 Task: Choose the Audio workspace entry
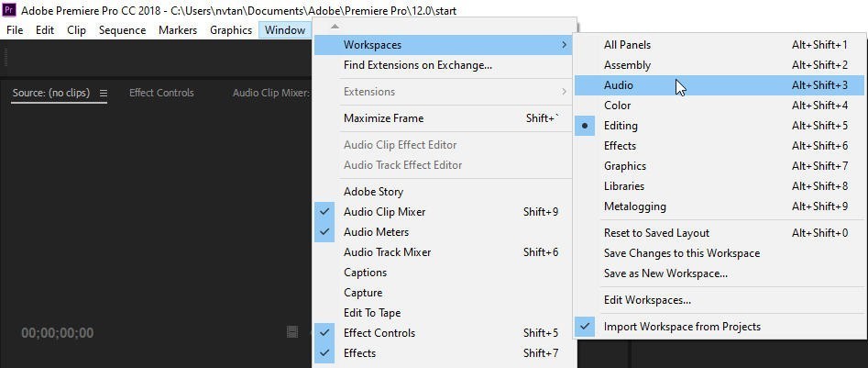click(x=619, y=85)
